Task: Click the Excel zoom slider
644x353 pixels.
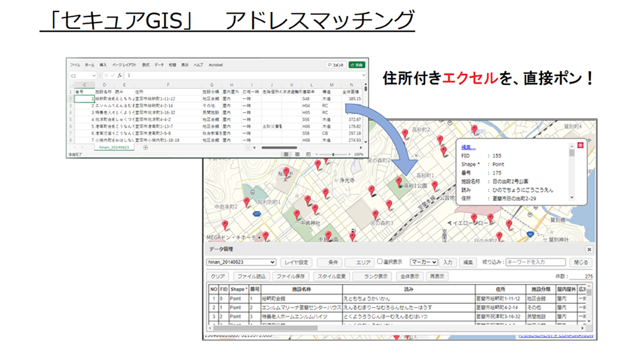Action: pos(333,154)
